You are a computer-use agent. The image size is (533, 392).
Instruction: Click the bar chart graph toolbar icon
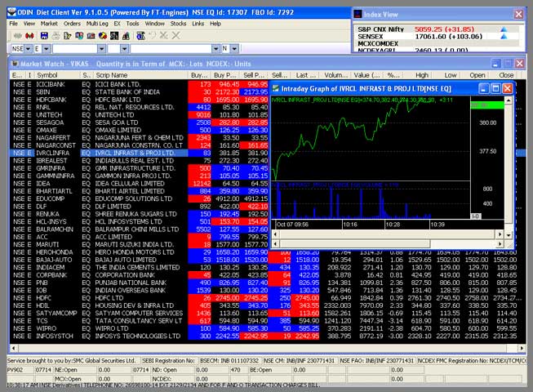click(127, 36)
